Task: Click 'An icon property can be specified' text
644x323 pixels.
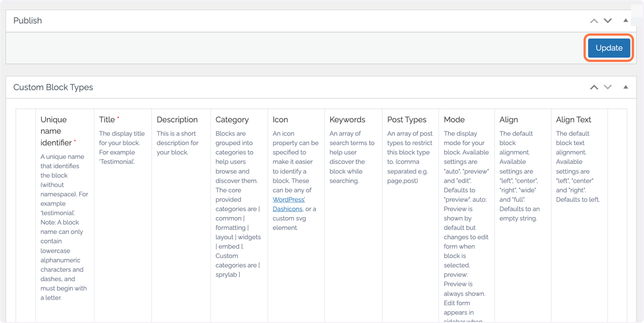Action: click(296, 181)
